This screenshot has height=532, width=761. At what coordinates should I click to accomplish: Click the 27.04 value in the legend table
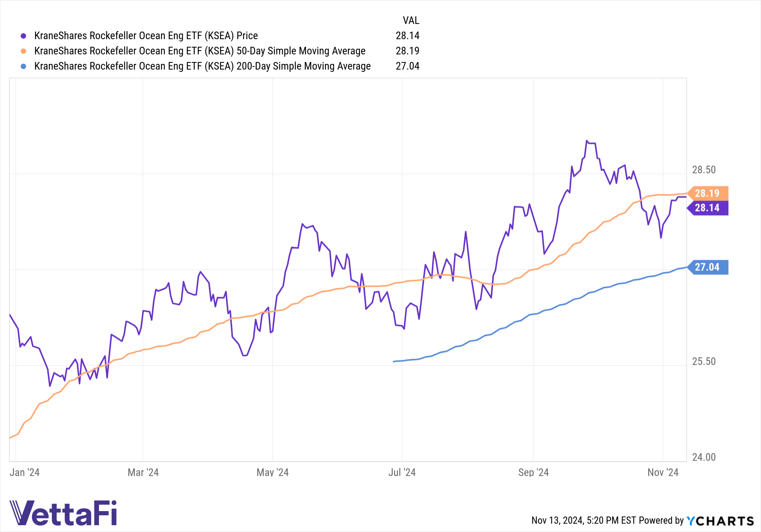click(408, 66)
